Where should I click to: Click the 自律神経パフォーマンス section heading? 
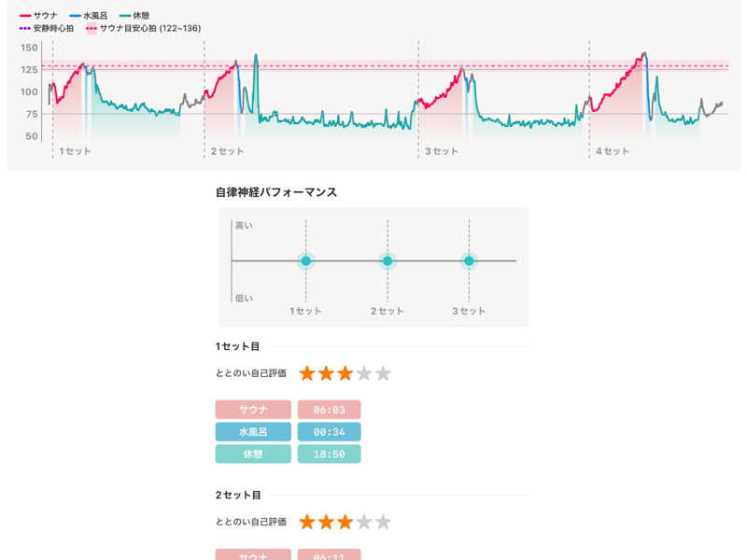(x=276, y=192)
